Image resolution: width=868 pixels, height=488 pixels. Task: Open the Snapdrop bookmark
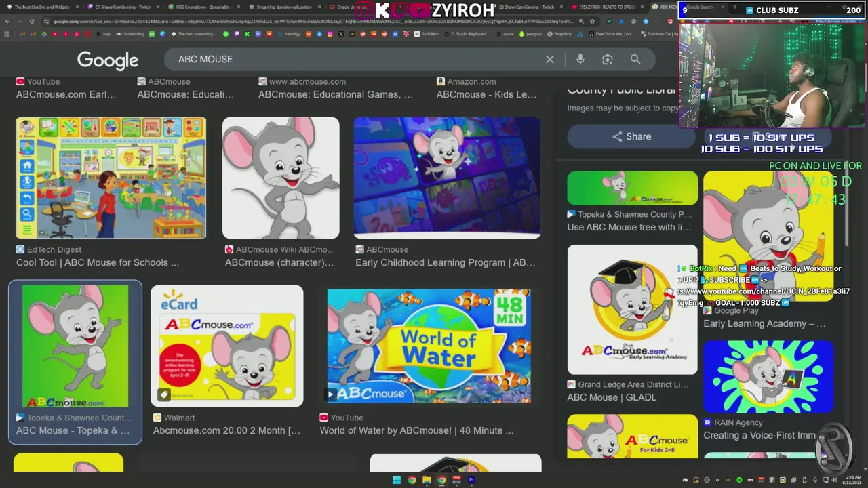pyautogui.click(x=560, y=33)
